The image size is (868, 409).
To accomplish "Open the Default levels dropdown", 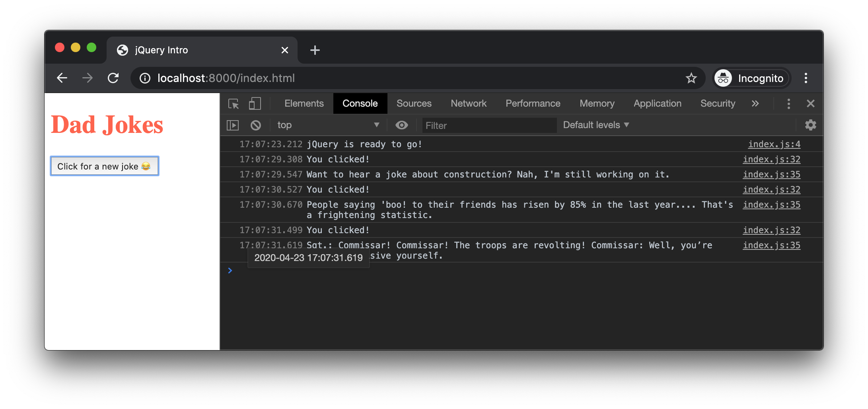I will click(595, 125).
